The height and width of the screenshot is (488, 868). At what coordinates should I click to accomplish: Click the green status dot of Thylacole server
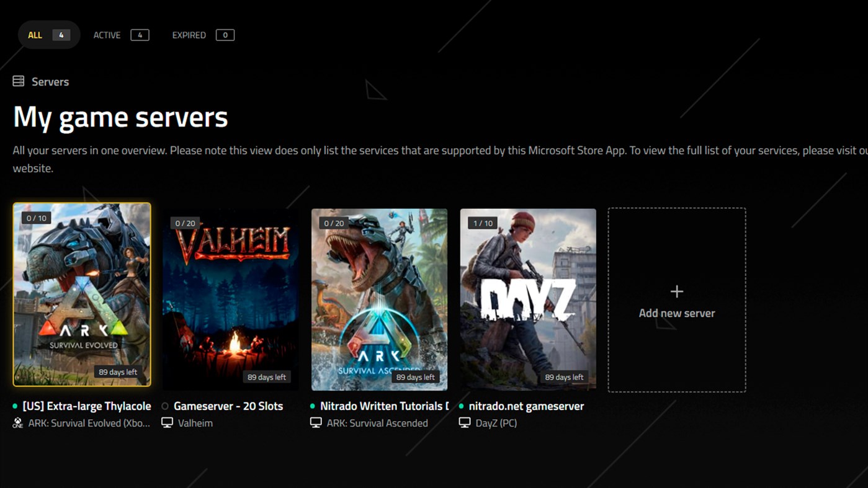(x=15, y=406)
